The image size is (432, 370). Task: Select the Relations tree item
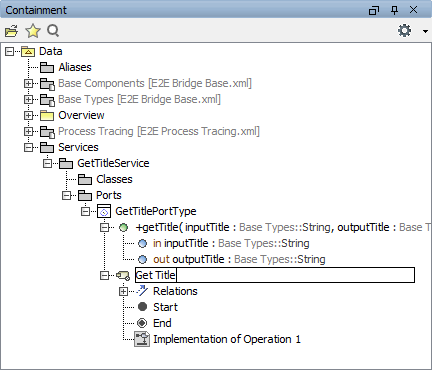[175, 291]
